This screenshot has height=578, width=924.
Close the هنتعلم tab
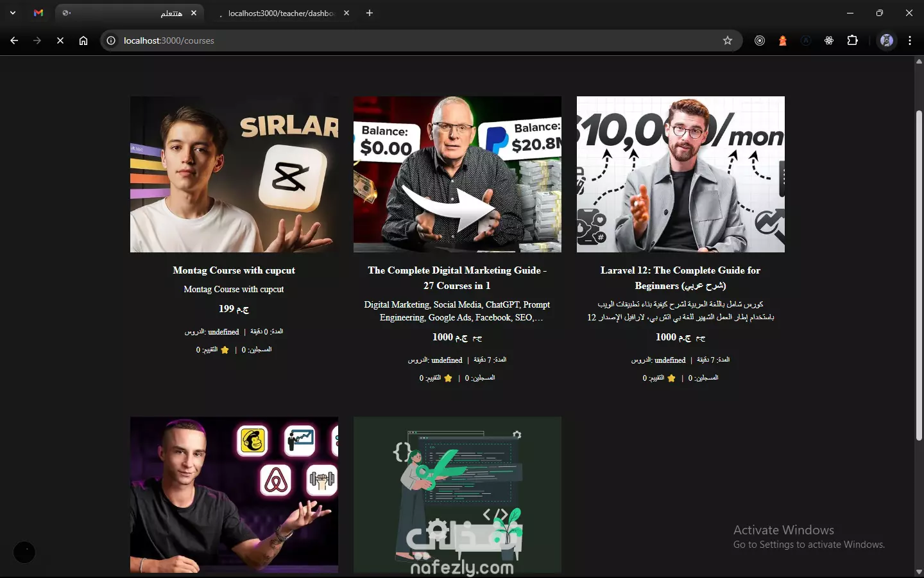coord(194,13)
